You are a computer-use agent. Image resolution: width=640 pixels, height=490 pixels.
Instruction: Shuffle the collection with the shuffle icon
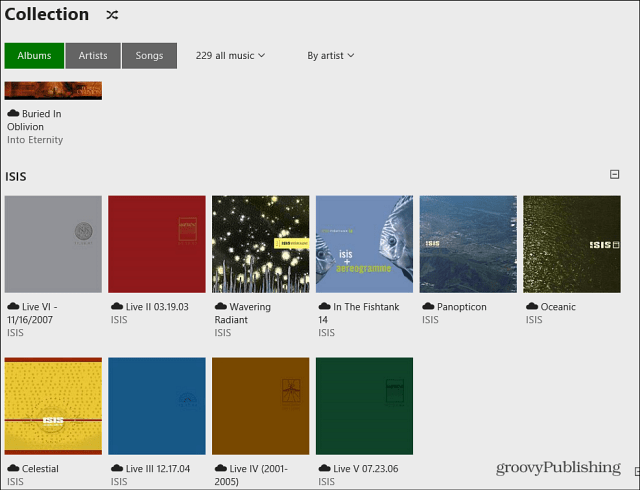pos(112,15)
